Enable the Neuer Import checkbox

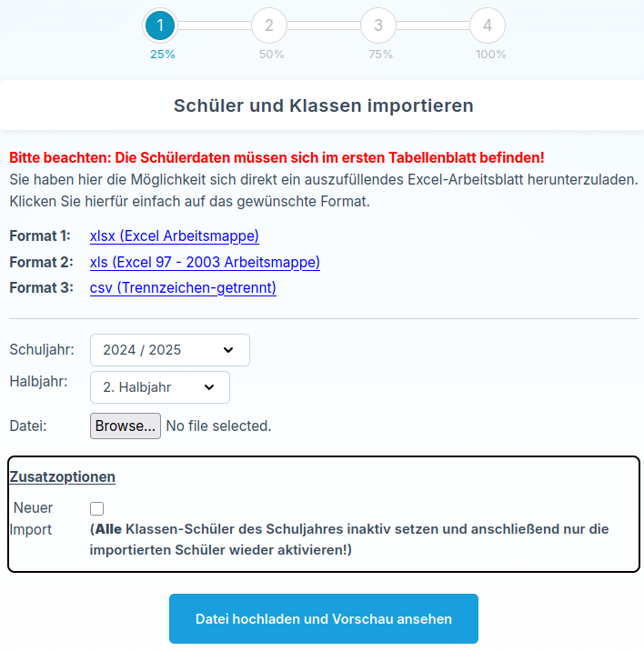pos(96,509)
